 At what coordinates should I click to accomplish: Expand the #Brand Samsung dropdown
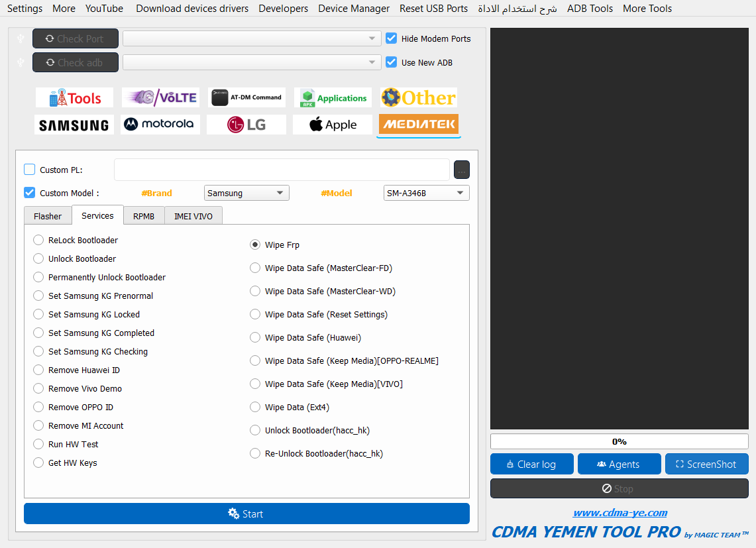(246, 193)
